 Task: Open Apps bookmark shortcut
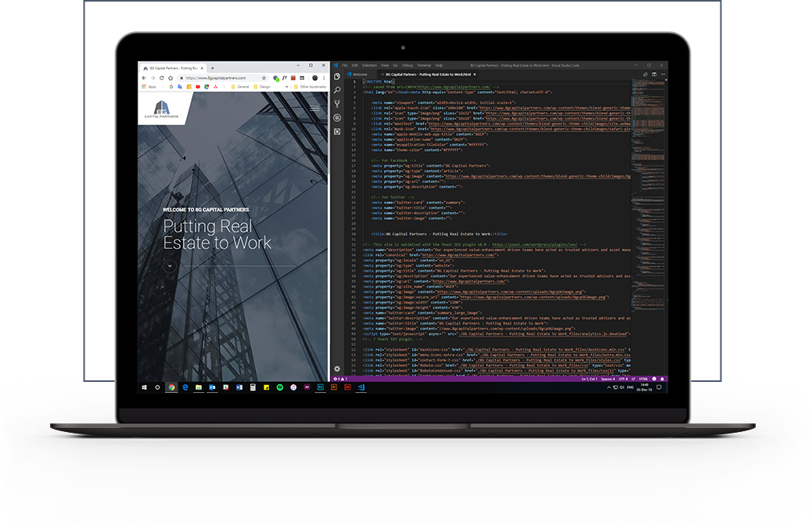coord(149,87)
